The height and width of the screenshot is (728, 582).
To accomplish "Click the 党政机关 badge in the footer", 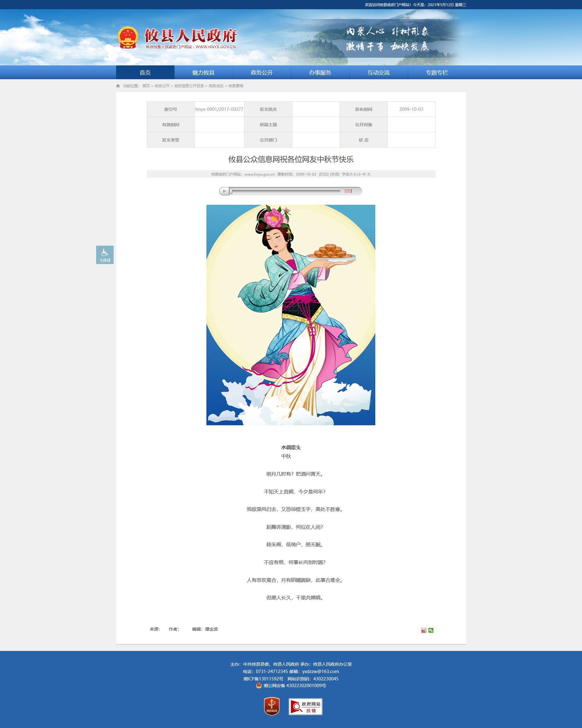I will coord(271,707).
